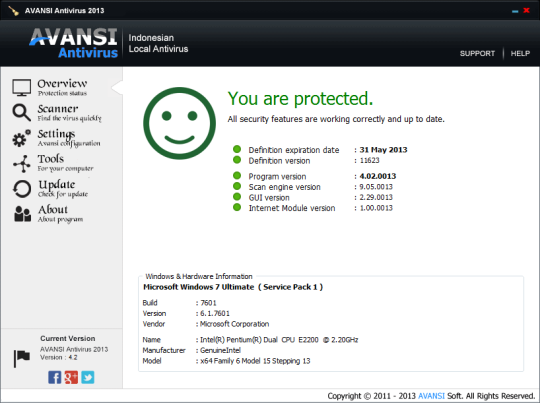Click scan engine value '9.05.0013'

coord(376,187)
